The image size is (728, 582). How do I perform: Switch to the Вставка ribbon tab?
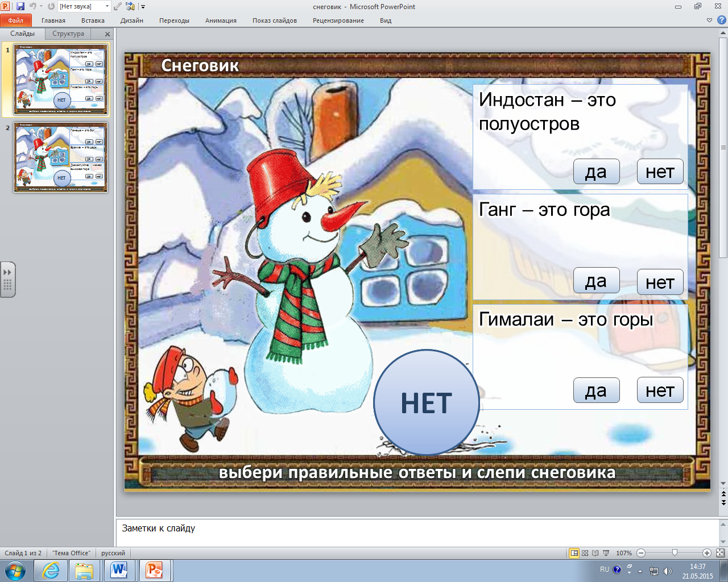click(93, 20)
